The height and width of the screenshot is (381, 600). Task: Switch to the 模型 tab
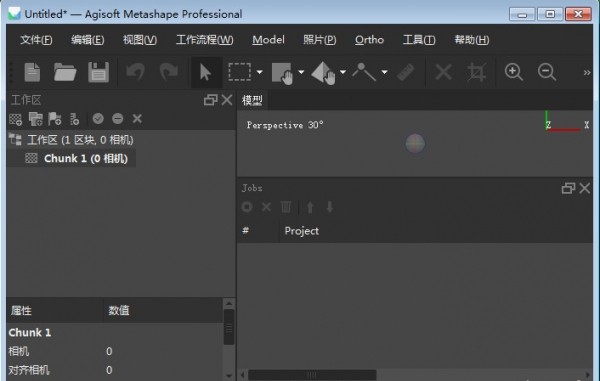point(252,100)
